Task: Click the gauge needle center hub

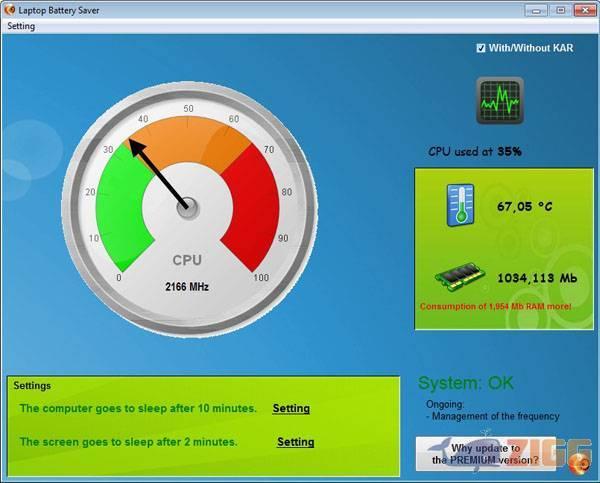Action: 187,208
